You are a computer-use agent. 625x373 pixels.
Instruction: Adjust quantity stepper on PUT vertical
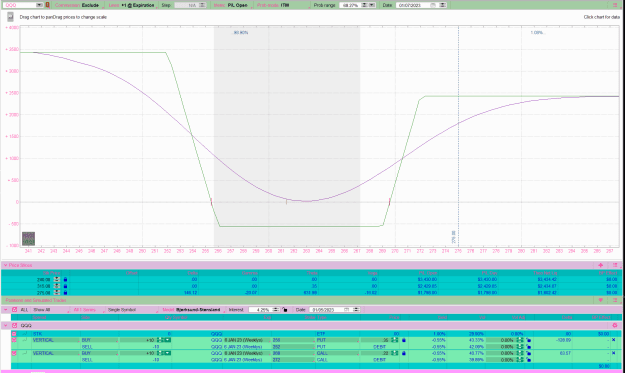(x=159, y=340)
